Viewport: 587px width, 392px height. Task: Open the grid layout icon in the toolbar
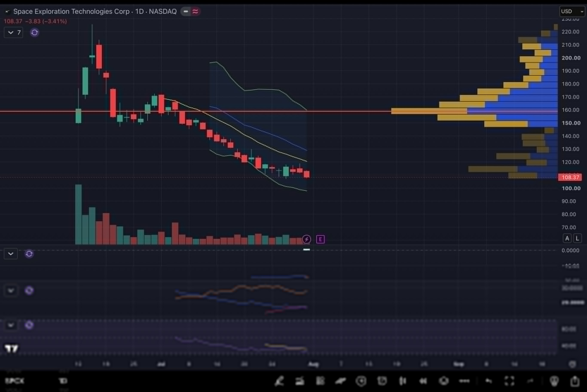[320, 381]
